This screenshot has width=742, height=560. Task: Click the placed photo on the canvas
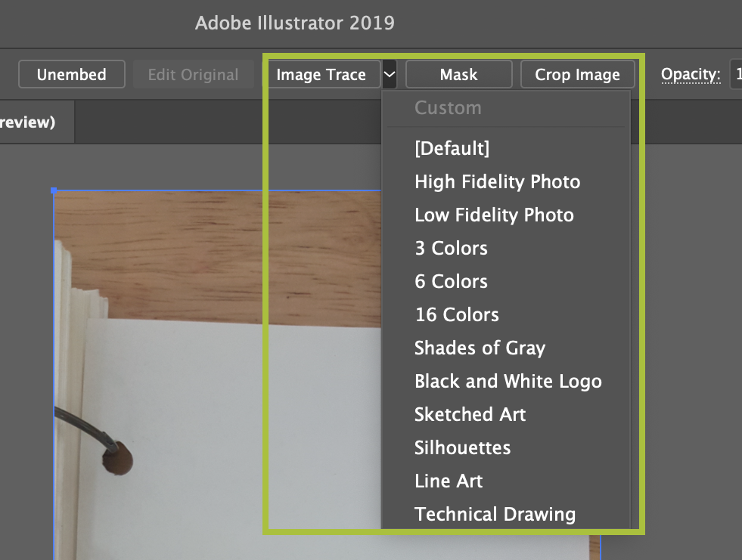218,375
